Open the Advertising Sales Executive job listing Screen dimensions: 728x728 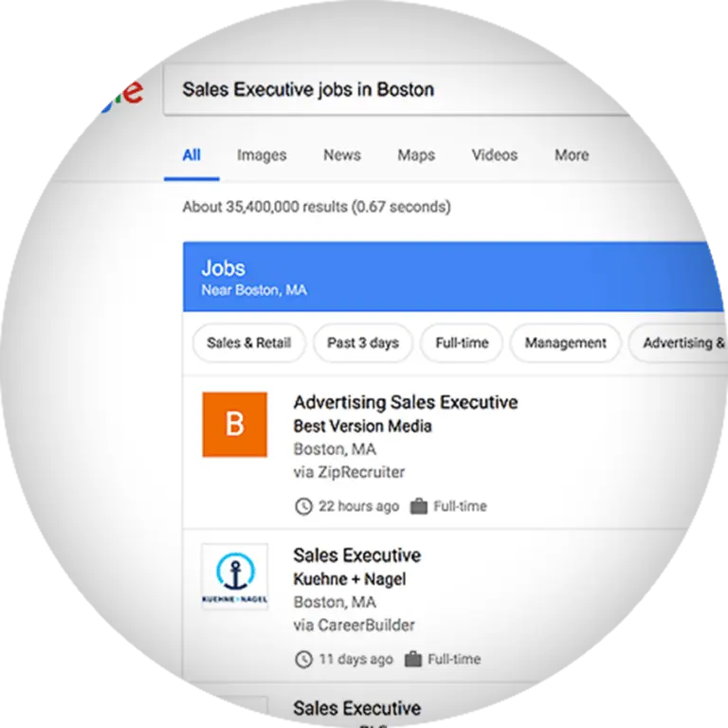pos(406,403)
